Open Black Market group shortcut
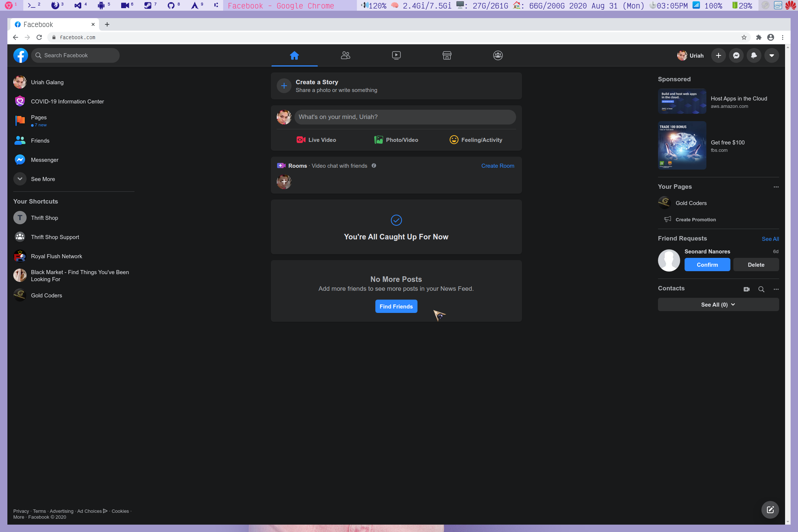This screenshot has width=798, height=532. click(x=74, y=276)
